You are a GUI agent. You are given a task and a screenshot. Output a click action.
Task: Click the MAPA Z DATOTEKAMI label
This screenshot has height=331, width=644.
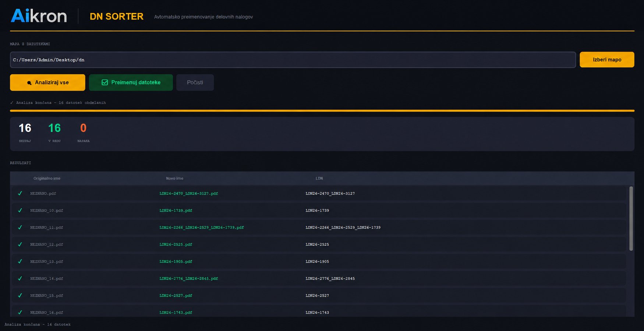pyautogui.click(x=30, y=44)
